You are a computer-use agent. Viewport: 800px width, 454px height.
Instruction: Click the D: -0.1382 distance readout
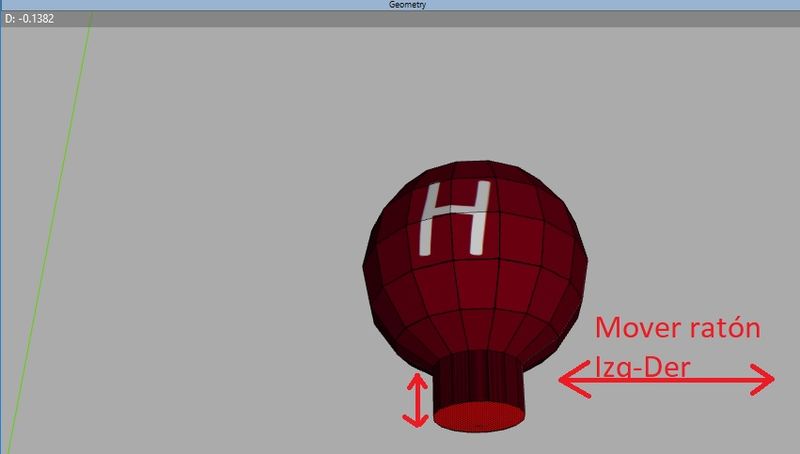click(30, 19)
